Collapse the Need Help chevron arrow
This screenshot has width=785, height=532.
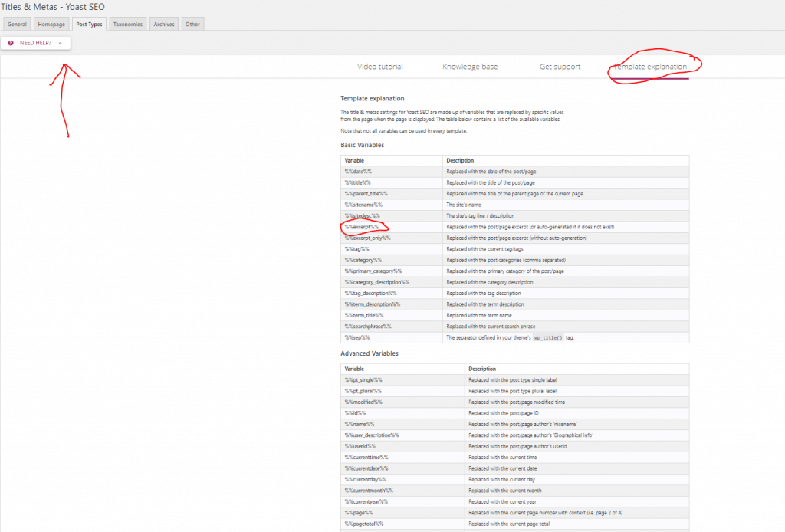click(60, 43)
